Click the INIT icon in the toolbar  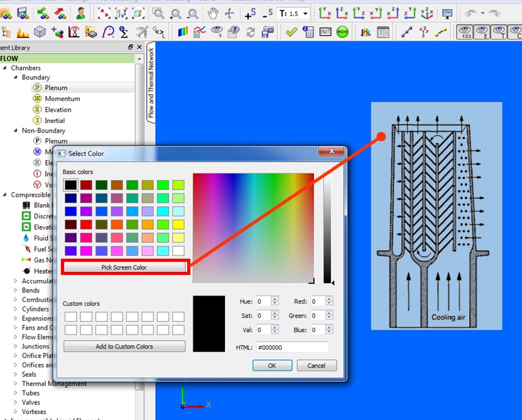point(325,32)
